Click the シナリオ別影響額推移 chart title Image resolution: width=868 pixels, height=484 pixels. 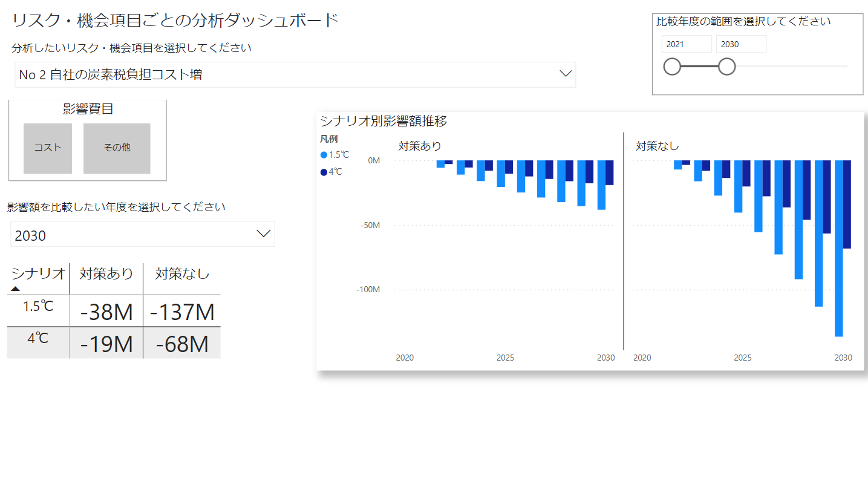(x=383, y=121)
